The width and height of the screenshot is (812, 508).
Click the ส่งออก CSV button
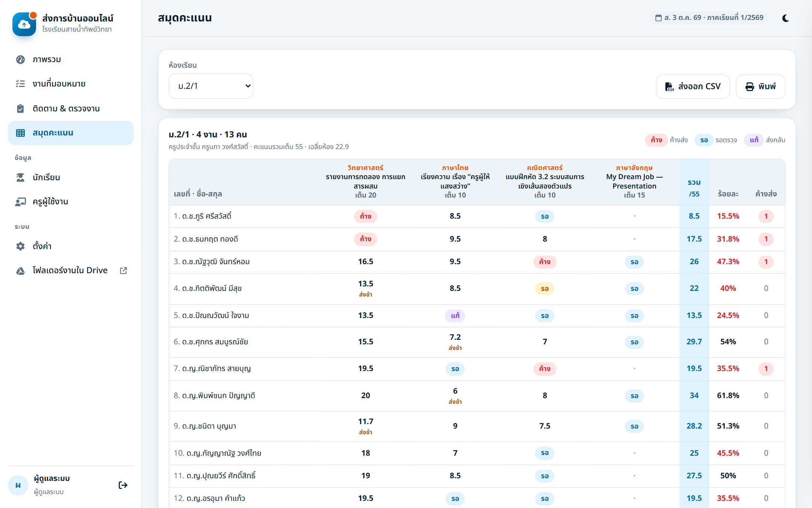692,87
